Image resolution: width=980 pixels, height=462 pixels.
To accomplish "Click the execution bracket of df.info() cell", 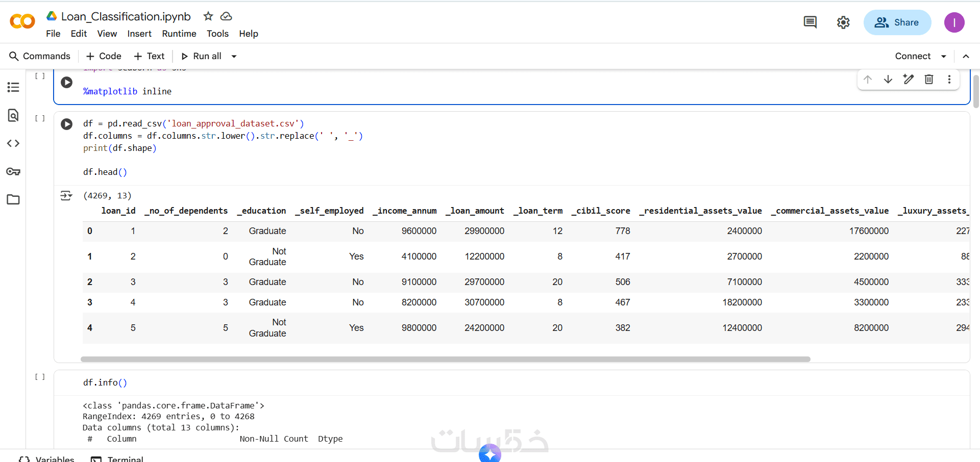I will pos(40,377).
